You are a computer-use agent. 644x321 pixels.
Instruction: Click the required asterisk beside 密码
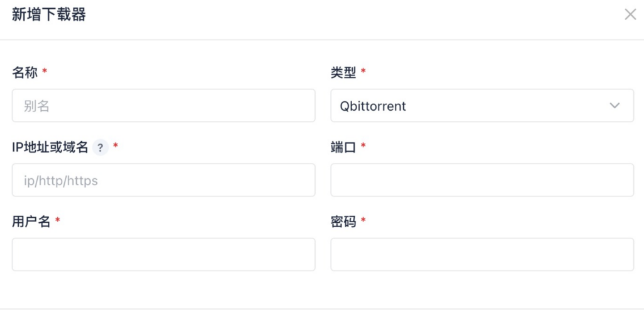pos(363,221)
